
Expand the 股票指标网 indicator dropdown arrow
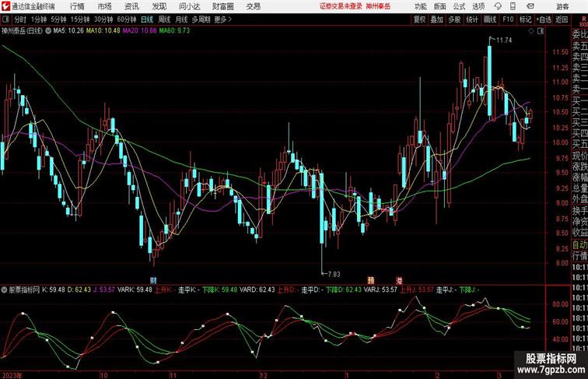point(4,290)
